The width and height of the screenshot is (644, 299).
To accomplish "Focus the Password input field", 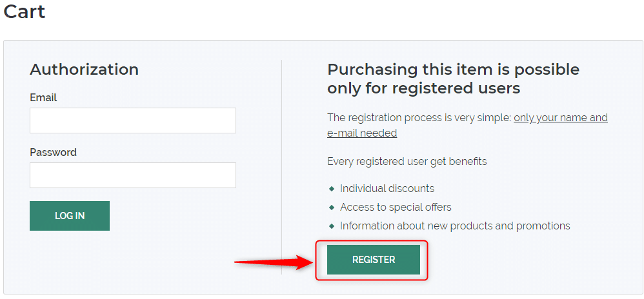I will click(133, 175).
